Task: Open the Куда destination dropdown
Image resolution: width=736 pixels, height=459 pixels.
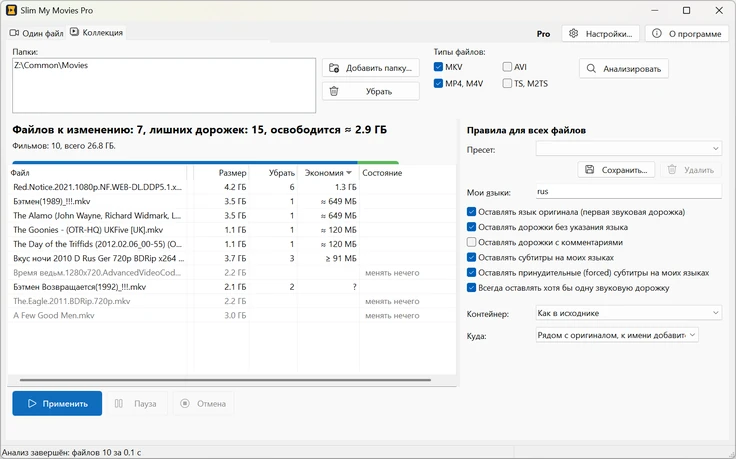Action: coord(617,335)
